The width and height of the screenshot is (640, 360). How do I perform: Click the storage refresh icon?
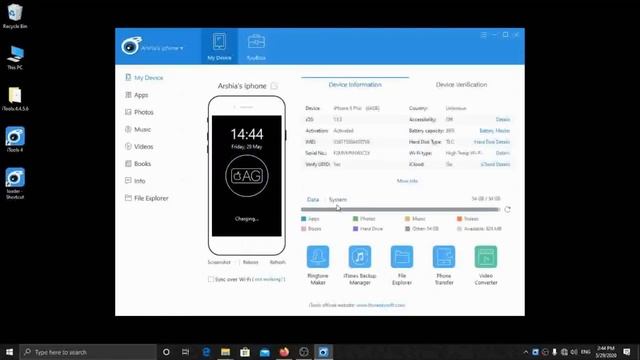pos(507,209)
